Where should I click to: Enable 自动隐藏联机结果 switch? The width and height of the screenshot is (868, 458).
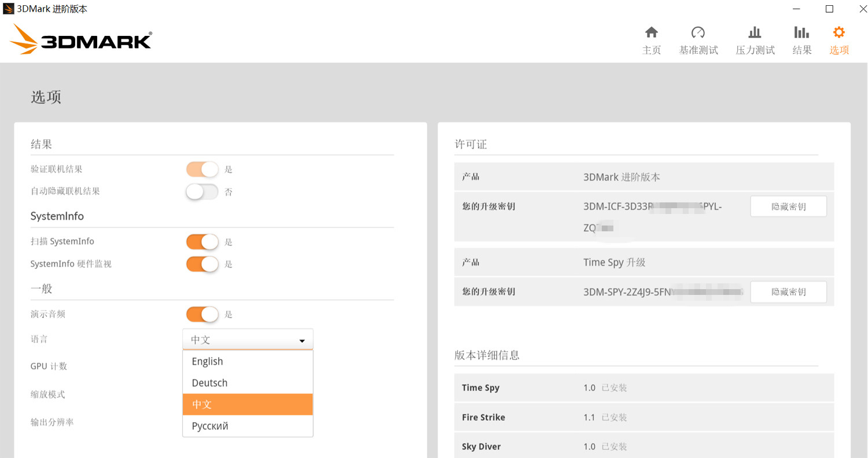(202, 191)
